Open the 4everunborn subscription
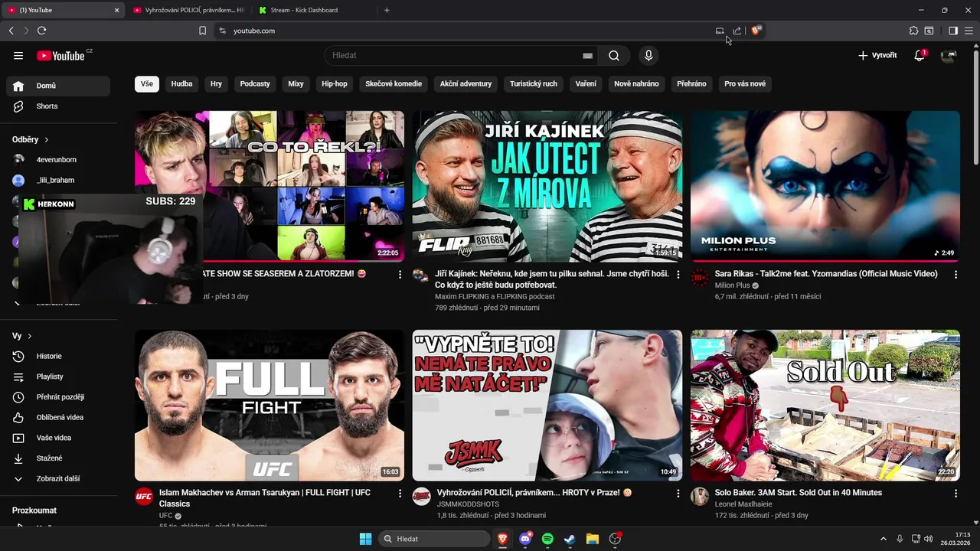980x551 pixels. (58, 160)
